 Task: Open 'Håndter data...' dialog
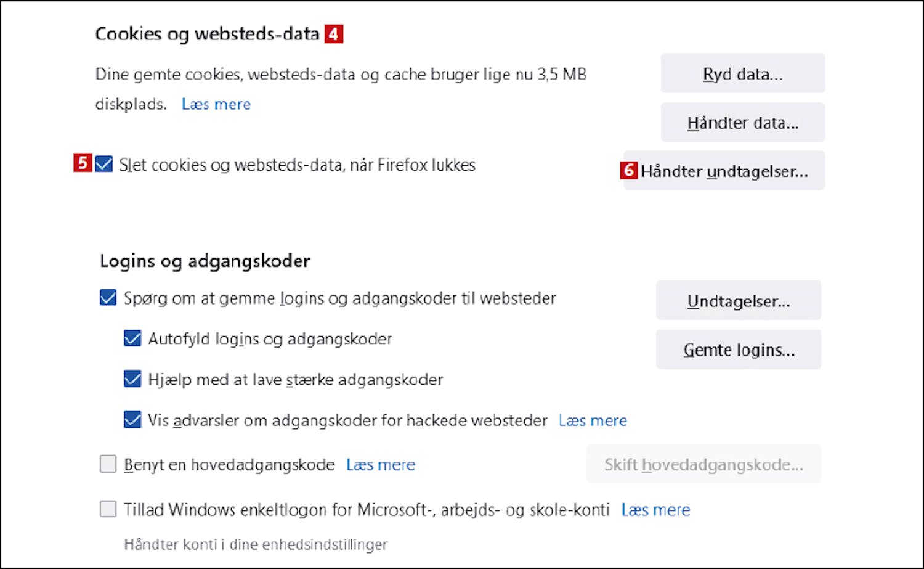pyautogui.click(x=742, y=123)
